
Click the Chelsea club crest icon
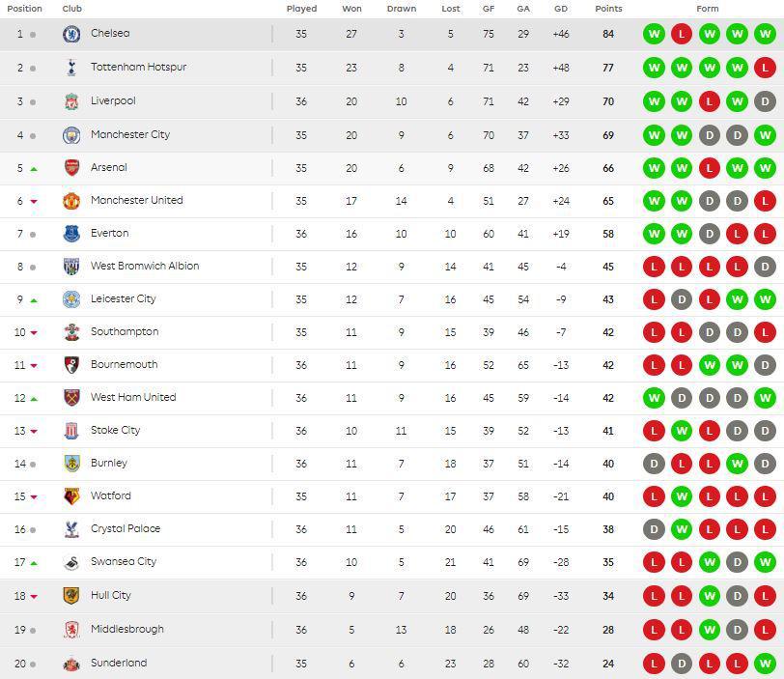(x=71, y=34)
